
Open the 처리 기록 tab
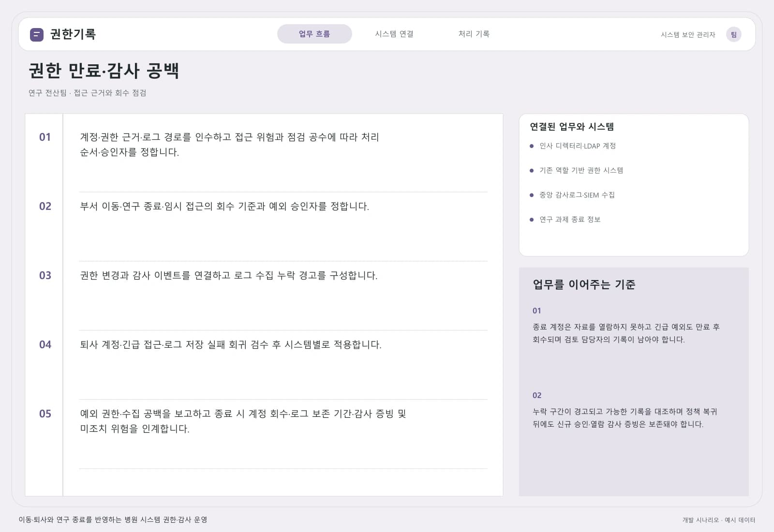tap(474, 34)
